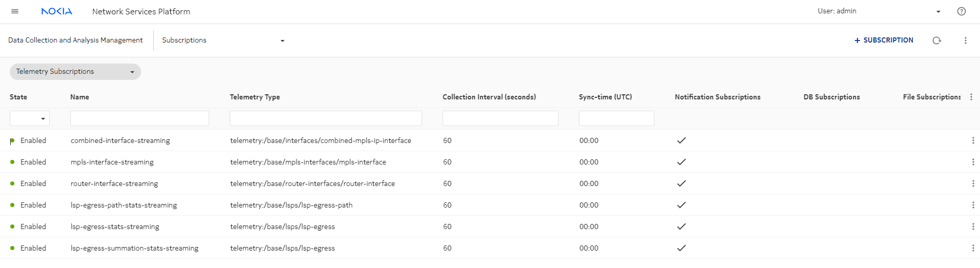This screenshot has height=268, width=980.
Task: Sort by the Telemetry Type column header
Action: tap(255, 97)
